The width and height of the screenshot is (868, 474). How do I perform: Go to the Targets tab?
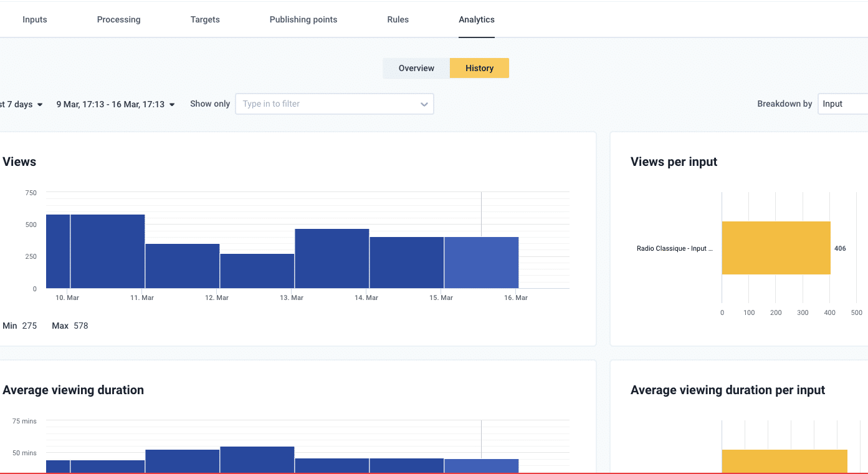click(x=205, y=19)
